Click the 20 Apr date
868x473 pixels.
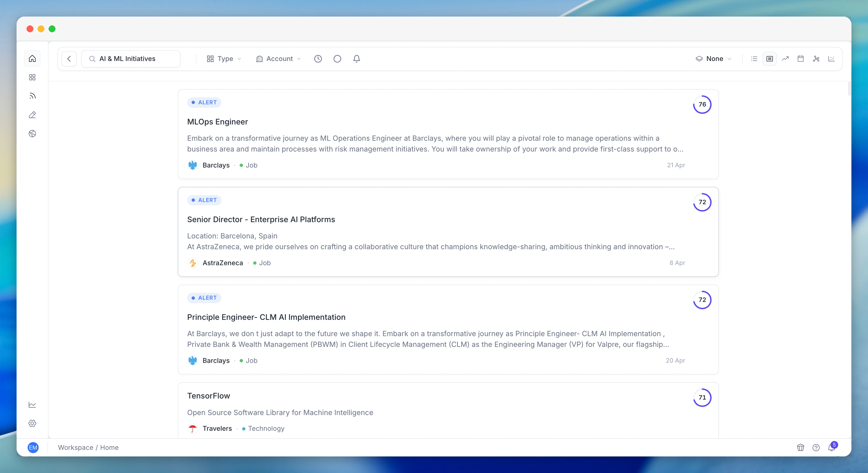point(675,360)
